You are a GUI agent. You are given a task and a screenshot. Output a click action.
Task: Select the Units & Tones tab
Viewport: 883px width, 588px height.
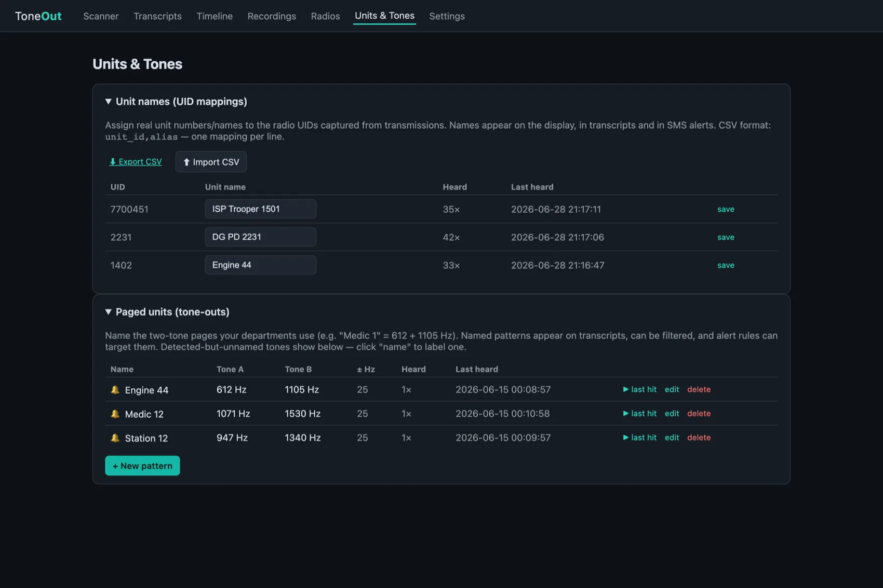point(384,16)
